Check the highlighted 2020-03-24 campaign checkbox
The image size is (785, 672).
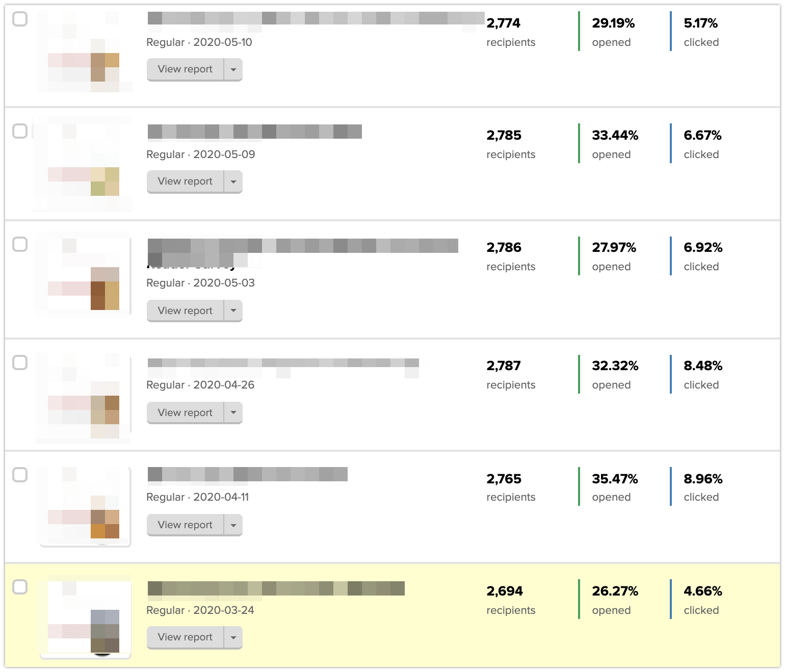tap(20, 587)
